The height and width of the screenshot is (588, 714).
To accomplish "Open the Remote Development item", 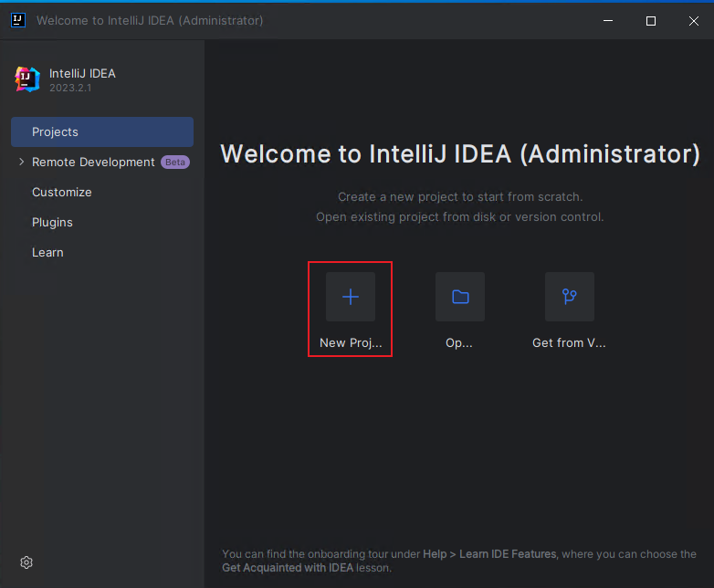I will pyautogui.click(x=93, y=163).
